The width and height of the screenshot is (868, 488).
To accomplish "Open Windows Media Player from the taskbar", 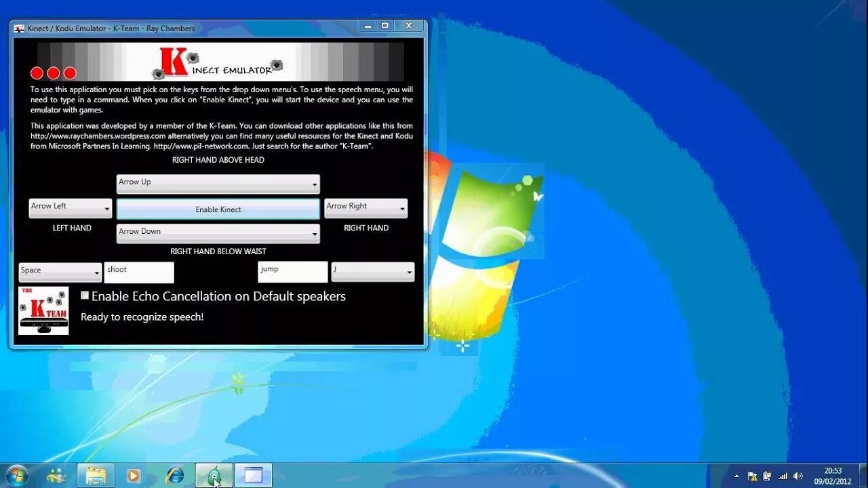I will [133, 474].
